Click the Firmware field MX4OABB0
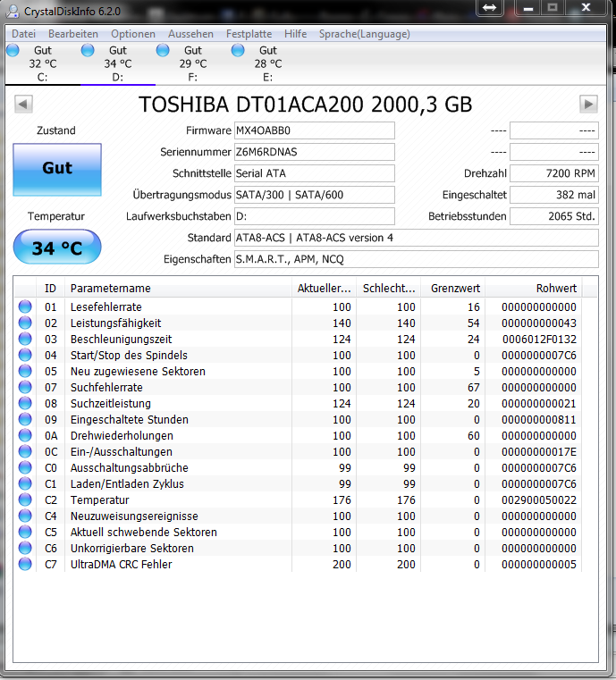616x680 pixels. pos(315,130)
